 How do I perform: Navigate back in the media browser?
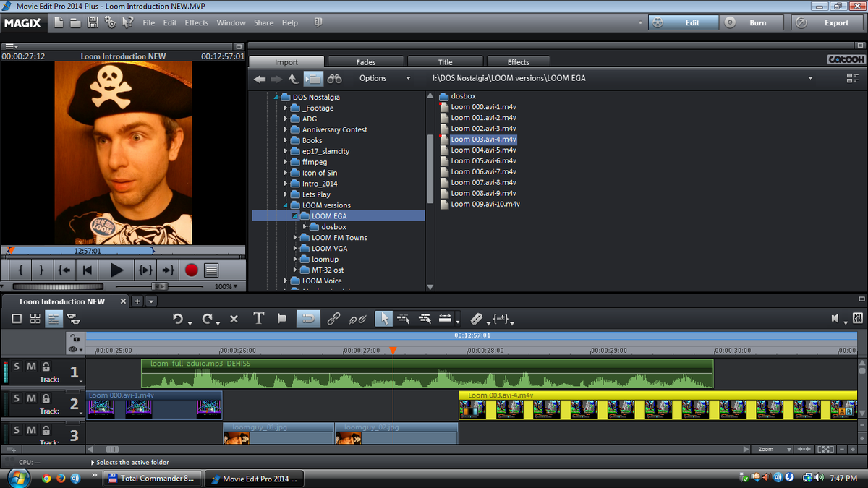point(260,79)
